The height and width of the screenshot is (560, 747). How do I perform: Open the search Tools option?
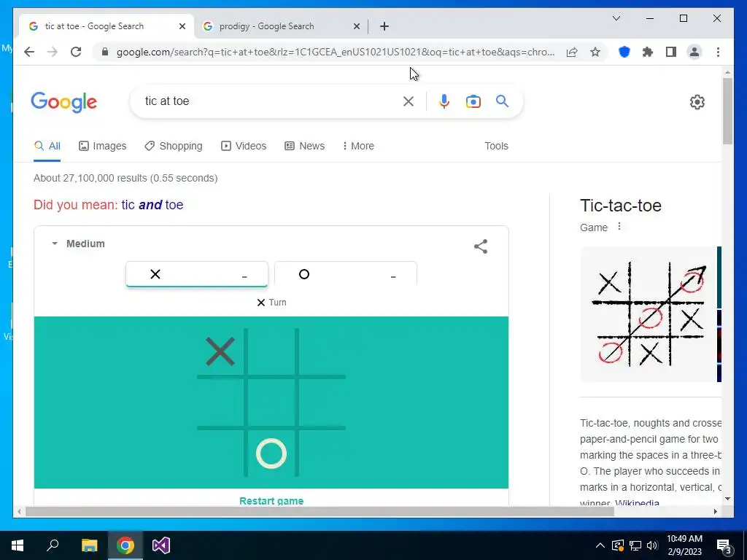pos(496,146)
